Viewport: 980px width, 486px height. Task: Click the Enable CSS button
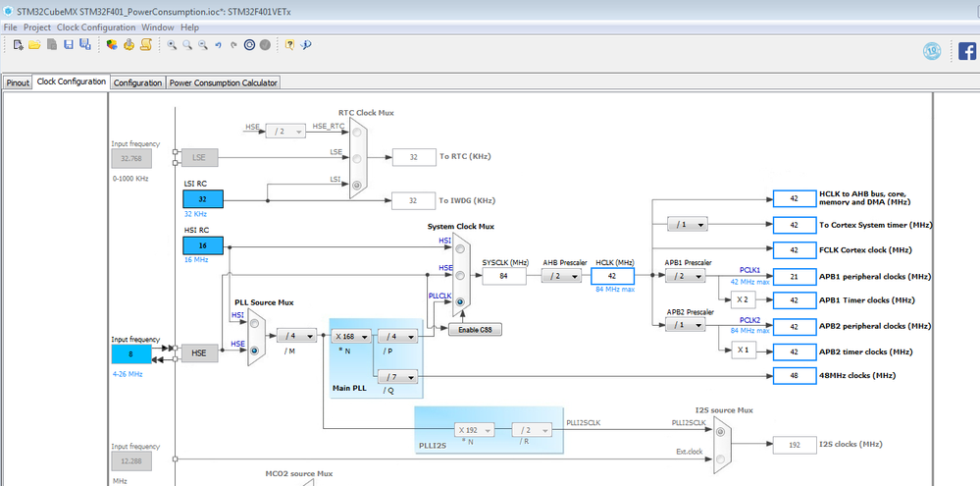[x=475, y=329]
